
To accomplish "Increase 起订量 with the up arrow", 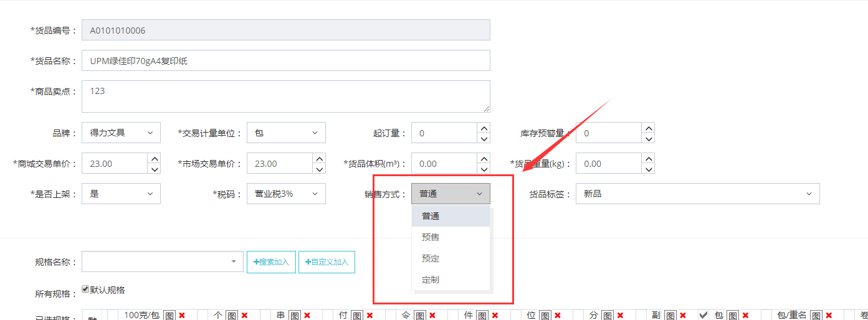I will (484, 128).
